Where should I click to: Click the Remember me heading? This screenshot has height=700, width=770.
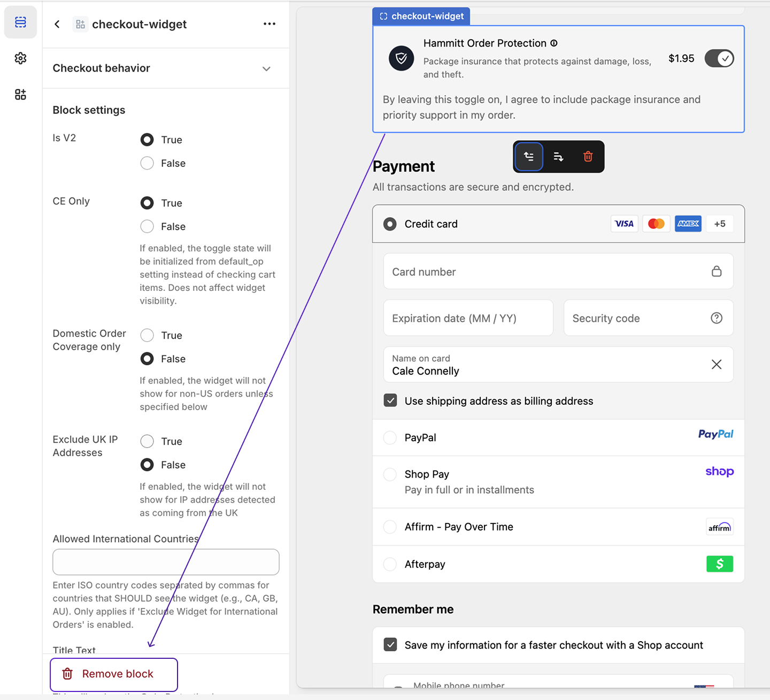[x=413, y=609]
